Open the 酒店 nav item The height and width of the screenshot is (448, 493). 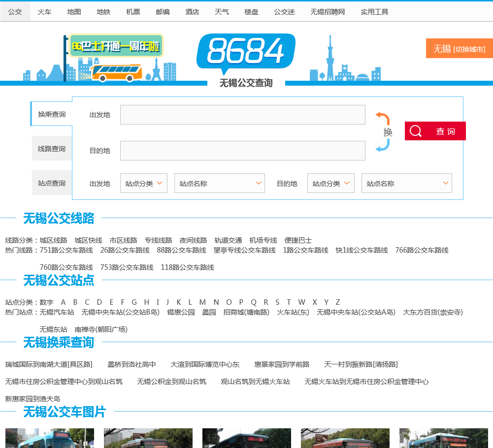pyautogui.click(x=192, y=12)
